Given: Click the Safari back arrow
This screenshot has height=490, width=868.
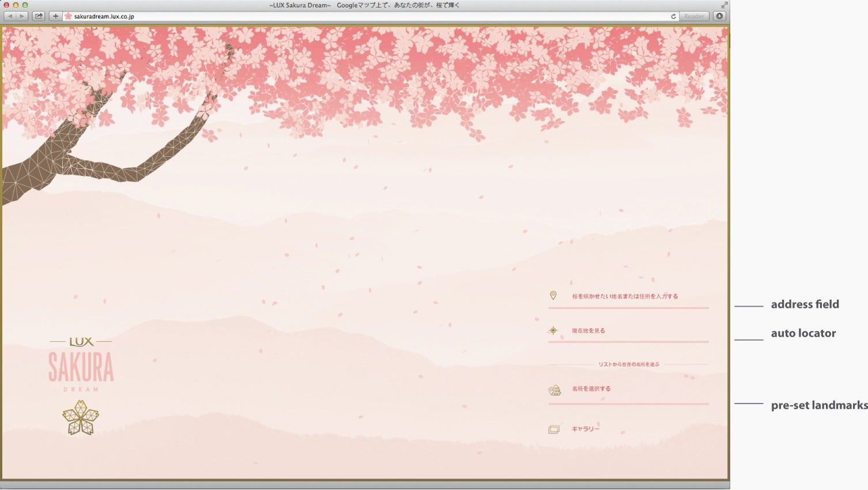Looking at the screenshot, I should click(10, 16).
